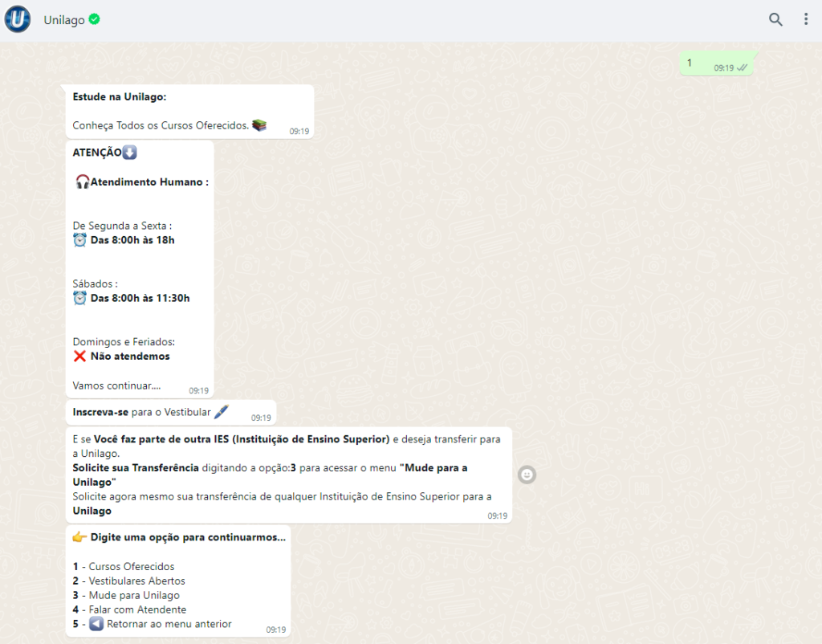The width and height of the screenshot is (822, 644).
Task: Click the pointing hand emoji before Digite
Action: (x=79, y=537)
